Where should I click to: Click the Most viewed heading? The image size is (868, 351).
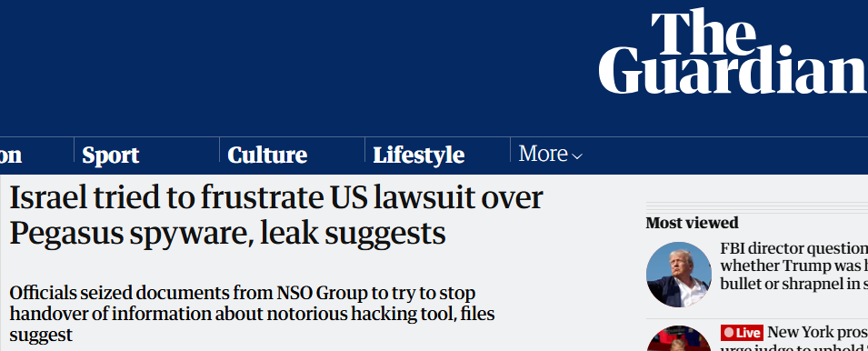click(x=692, y=223)
